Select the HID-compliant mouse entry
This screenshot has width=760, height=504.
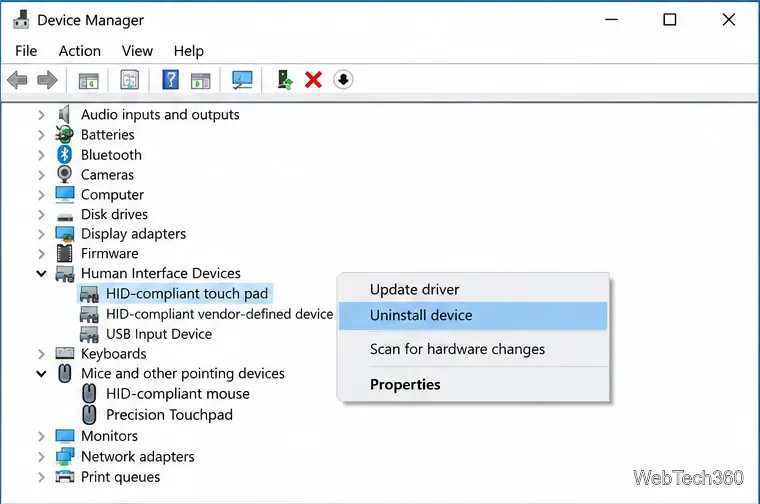[178, 394]
